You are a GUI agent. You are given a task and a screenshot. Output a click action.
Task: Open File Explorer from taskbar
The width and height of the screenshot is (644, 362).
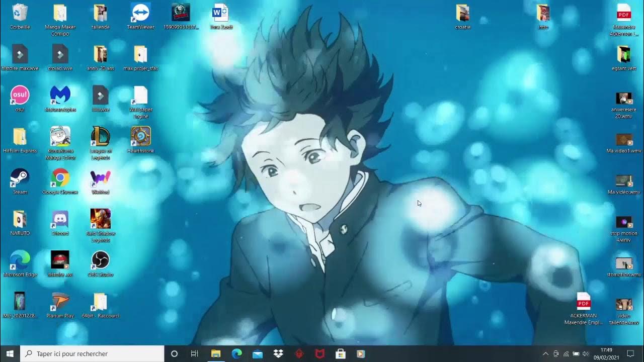[x=216, y=354]
